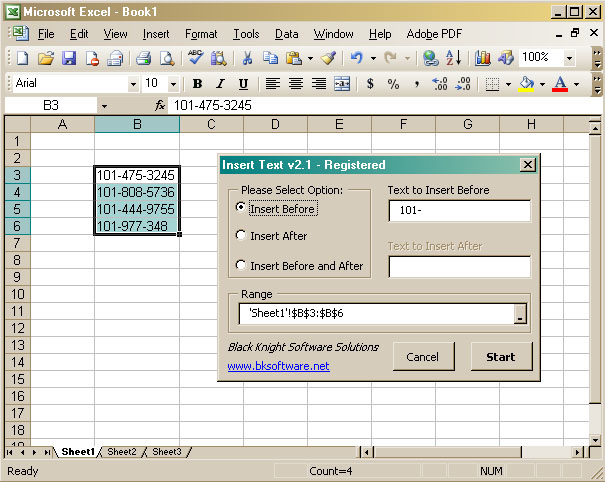The image size is (605, 482).
Task: Select Insert Before and After option
Action: coord(240,266)
